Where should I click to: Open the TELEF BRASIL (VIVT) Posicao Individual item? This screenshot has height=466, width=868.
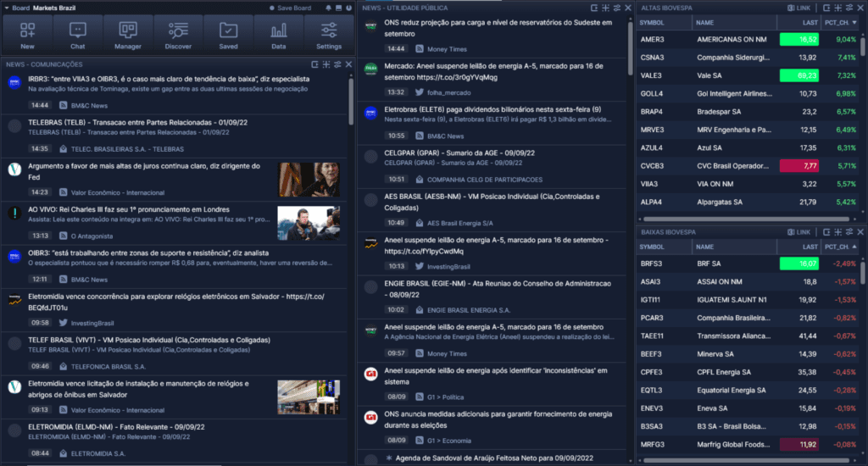point(149,340)
